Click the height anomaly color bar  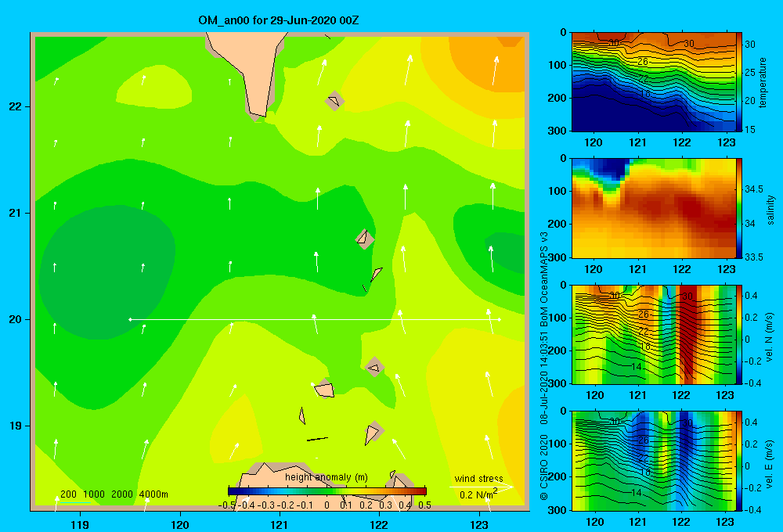327,491
